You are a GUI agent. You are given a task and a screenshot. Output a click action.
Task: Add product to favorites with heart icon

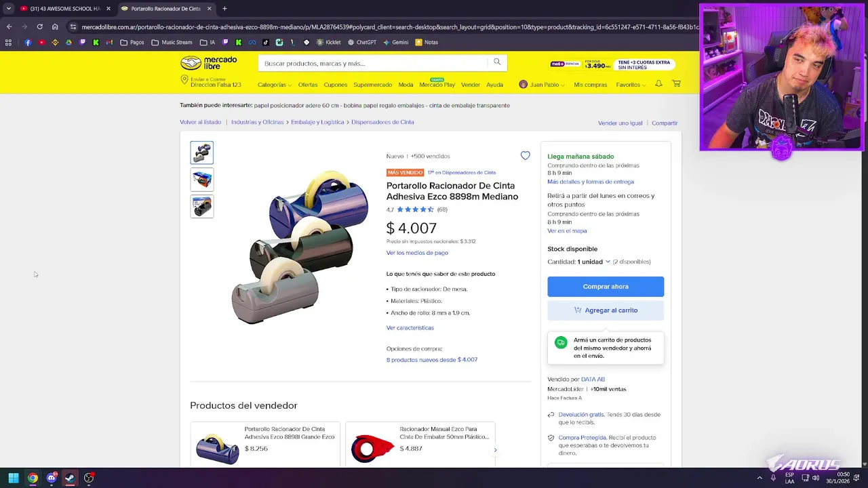(x=525, y=156)
